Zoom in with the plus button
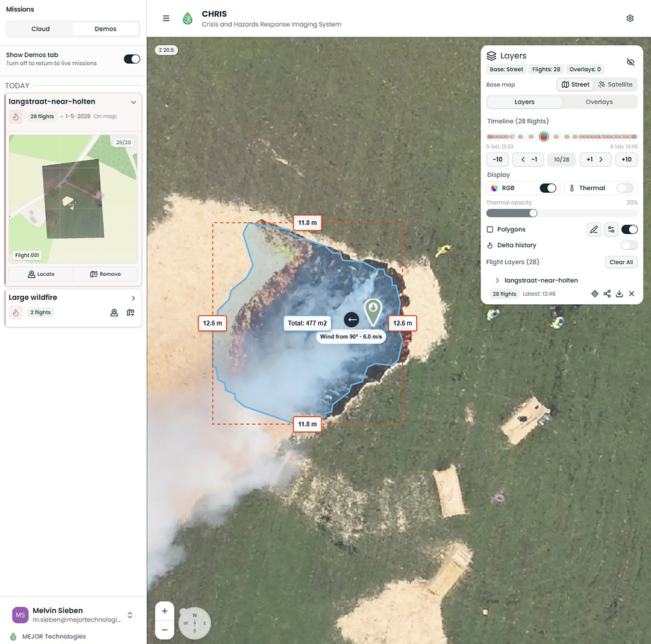 (x=165, y=611)
